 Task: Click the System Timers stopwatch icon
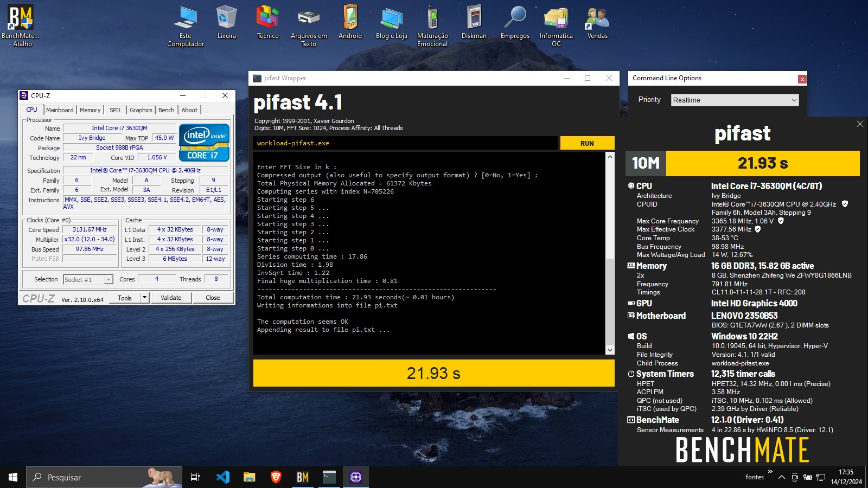tap(631, 374)
